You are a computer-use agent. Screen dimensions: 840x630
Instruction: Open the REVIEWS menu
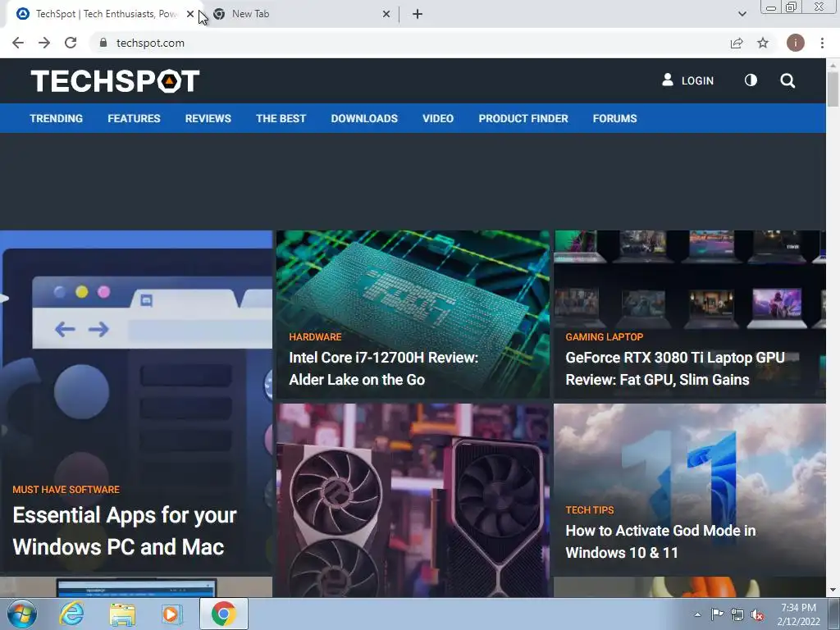(208, 118)
